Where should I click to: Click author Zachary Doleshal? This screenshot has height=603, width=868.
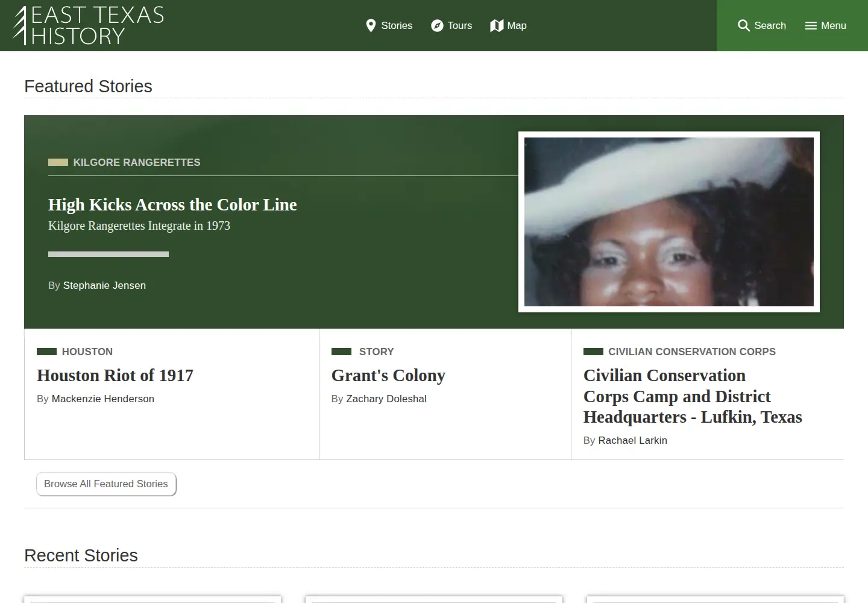point(386,399)
